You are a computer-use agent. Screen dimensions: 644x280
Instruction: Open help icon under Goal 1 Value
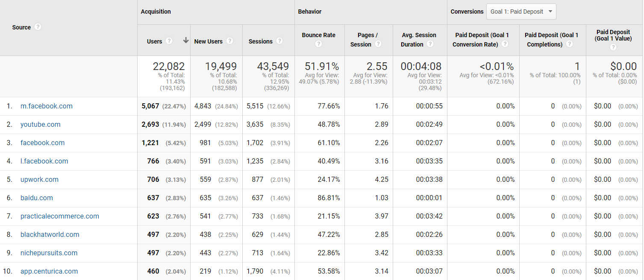pos(613,47)
